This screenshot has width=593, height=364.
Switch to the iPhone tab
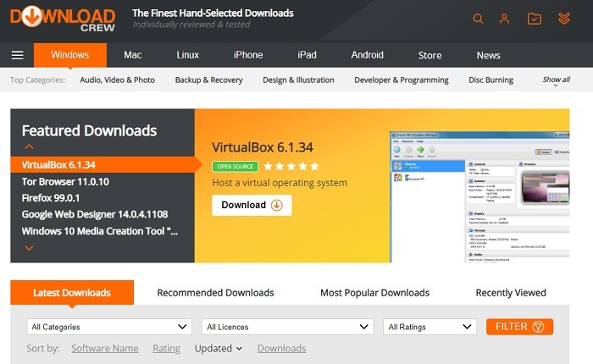pyautogui.click(x=248, y=55)
